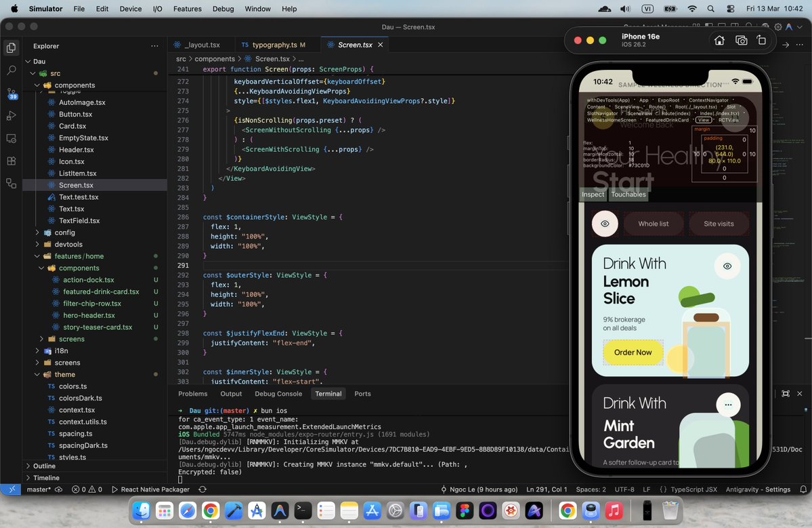
Task: Toggle the Inspect mode button in simulator
Action: click(593, 195)
